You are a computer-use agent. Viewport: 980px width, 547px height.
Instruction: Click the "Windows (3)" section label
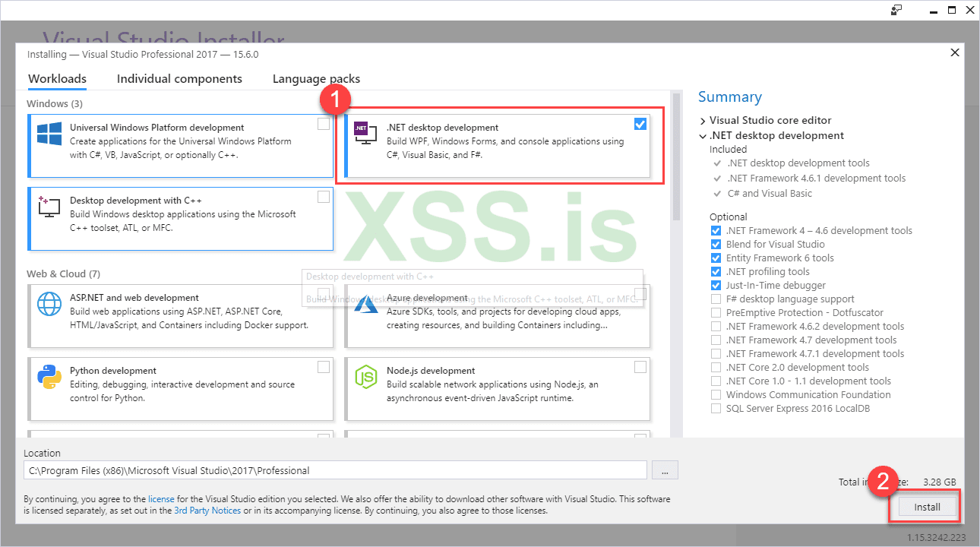(x=55, y=103)
